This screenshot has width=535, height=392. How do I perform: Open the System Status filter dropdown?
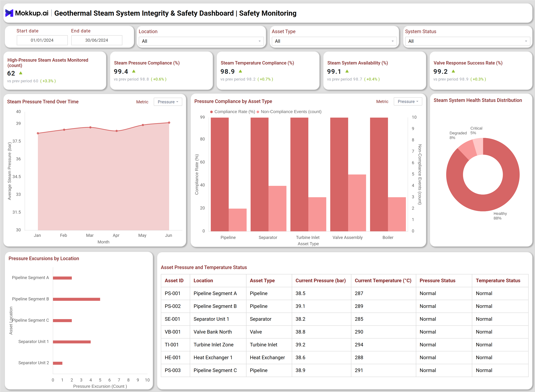point(467,41)
